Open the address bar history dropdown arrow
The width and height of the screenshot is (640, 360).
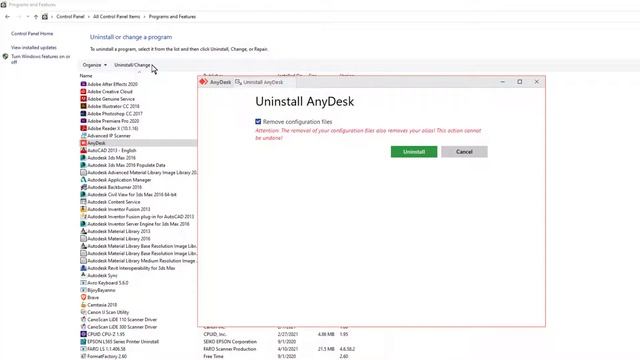point(28,17)
